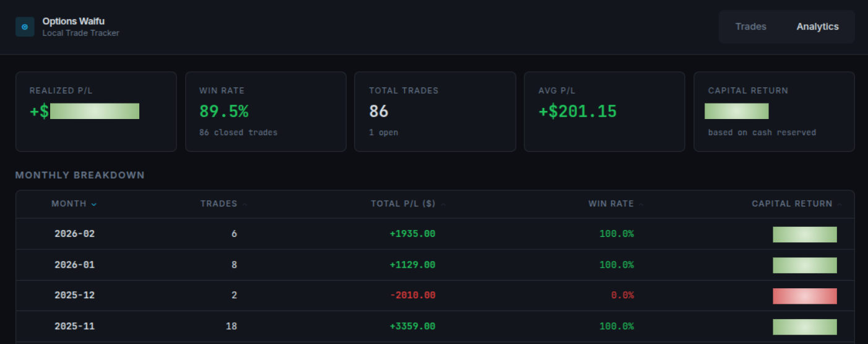868x344 pixels.
Task: Click Local Trade Tracker subtitle
Action: [80, 33]
